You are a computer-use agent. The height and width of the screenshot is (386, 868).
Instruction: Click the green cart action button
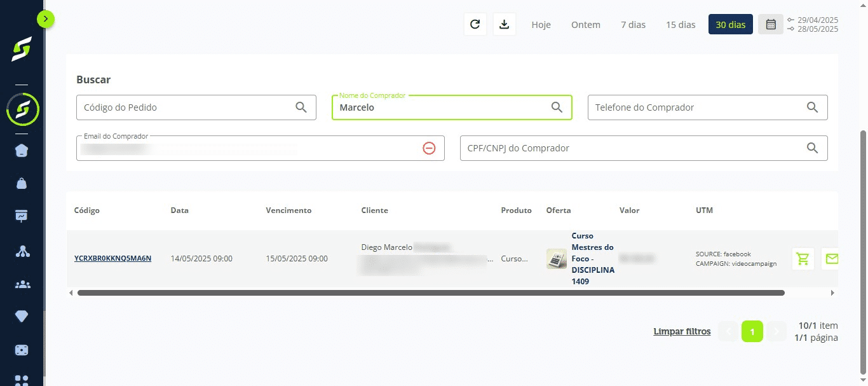click(803, 259)
